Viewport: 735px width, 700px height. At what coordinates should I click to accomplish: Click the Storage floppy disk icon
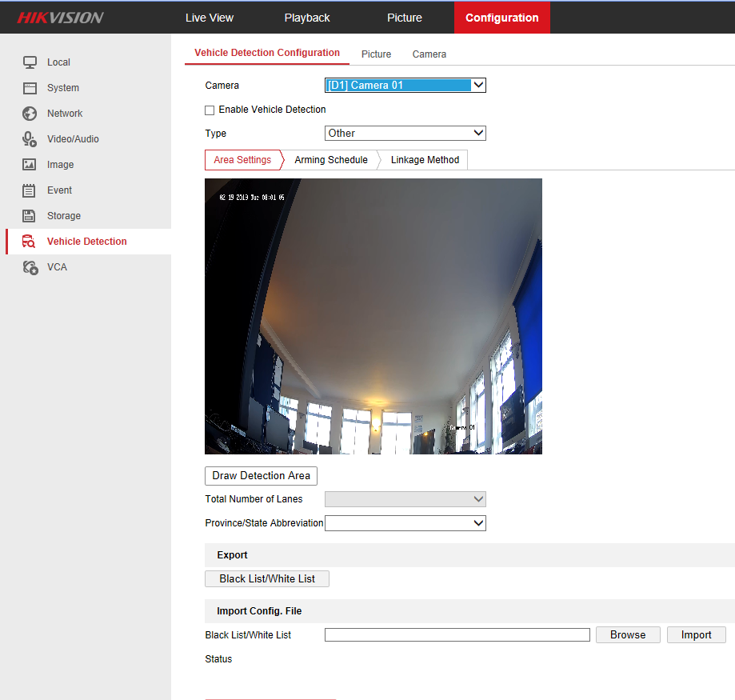tap(30, 216)
